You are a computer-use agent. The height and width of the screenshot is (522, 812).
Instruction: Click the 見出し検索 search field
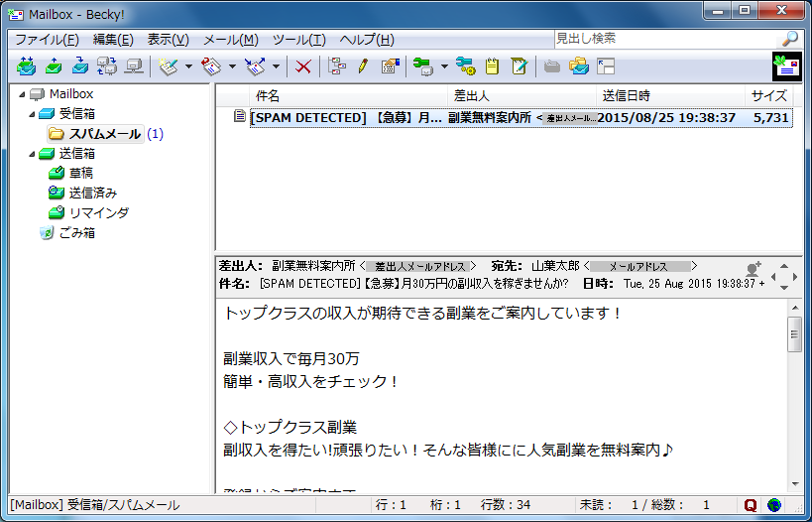664,39
